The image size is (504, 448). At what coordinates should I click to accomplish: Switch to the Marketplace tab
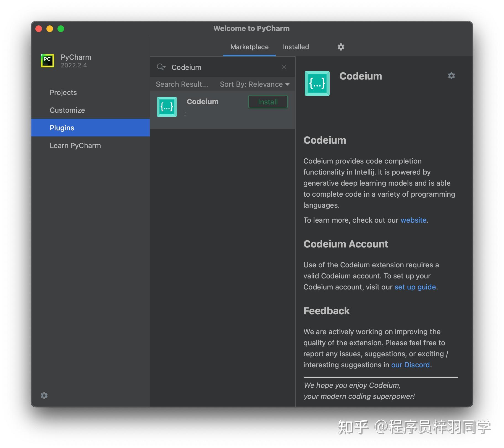click(x=249, y=47)
